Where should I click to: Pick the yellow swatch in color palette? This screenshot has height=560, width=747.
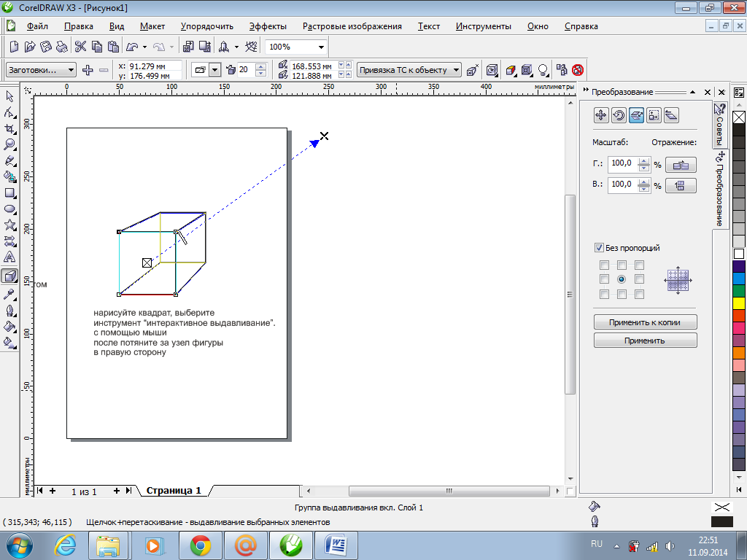coord(739,303)
